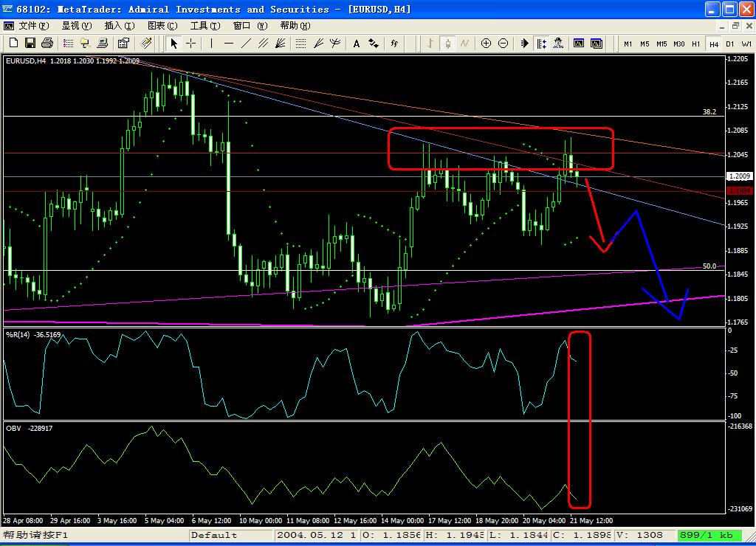Screen dimensions: 756x546
Task: Switch to Candlestick chart display
Action: (x=447, y=44)
